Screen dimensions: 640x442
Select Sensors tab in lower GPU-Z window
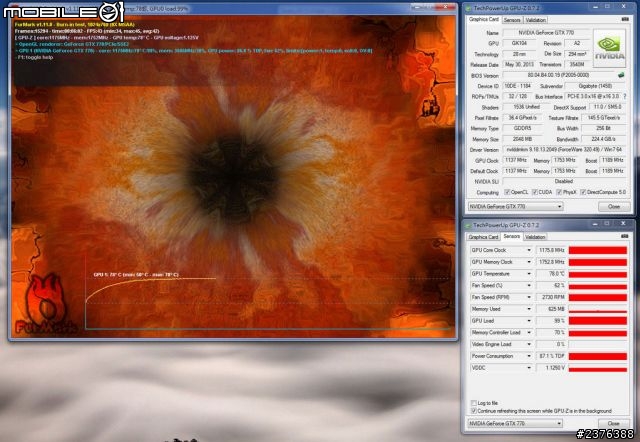click(512, 236)
